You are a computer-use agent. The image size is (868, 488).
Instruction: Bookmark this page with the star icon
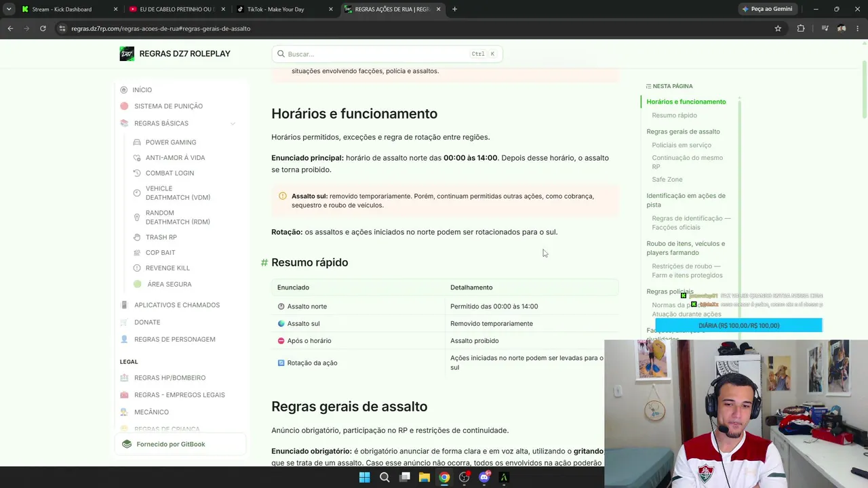tap(778, 28)
